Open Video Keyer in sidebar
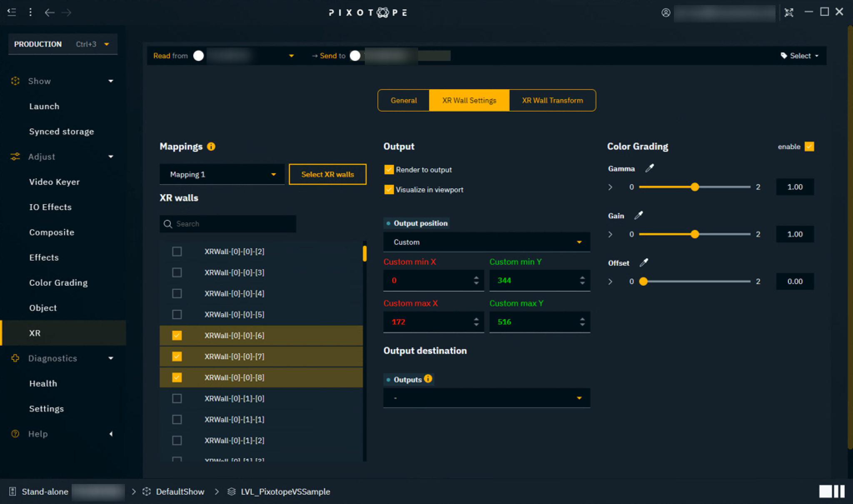Image resolution: width=853 pixels, height=504 pixels. 54,182
